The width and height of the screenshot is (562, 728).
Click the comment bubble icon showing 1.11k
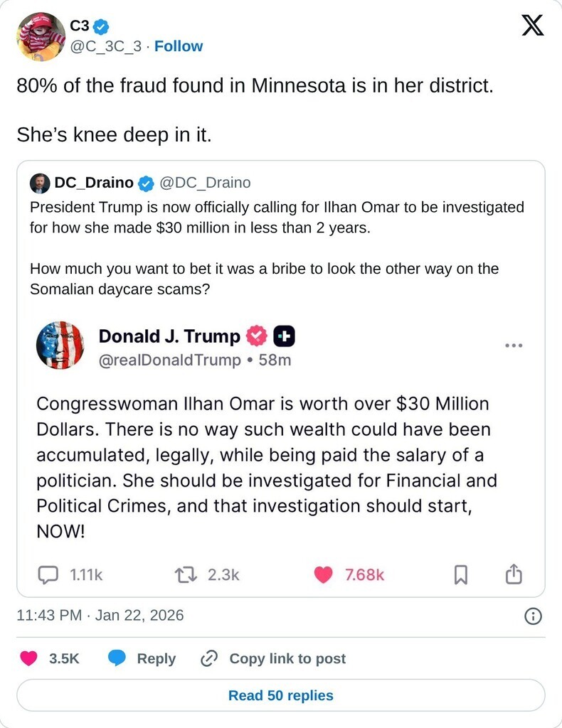pos(48,574)
